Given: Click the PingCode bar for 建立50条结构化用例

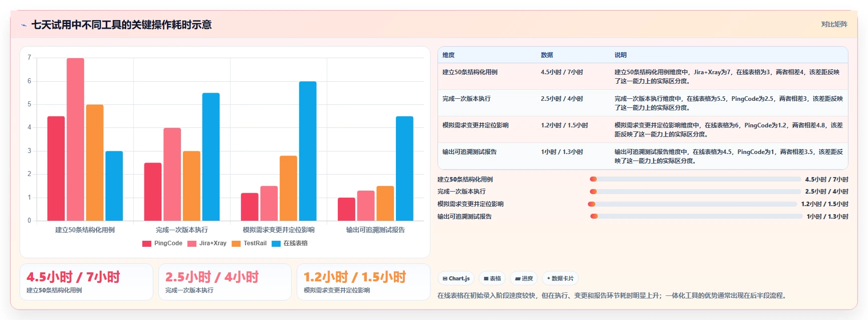Looking at the screenshot, I should click(56, 169).
